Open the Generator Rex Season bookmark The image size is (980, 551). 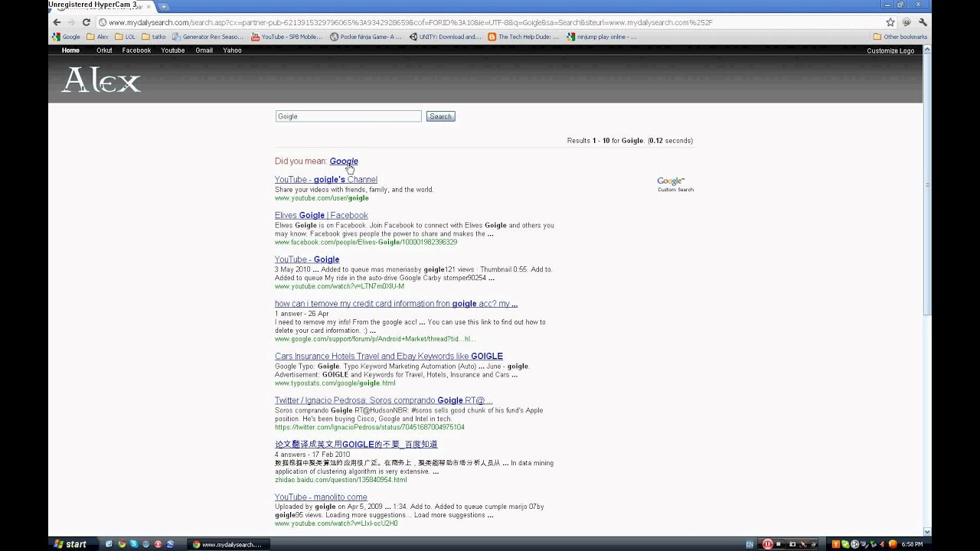[x=207, y=37]
